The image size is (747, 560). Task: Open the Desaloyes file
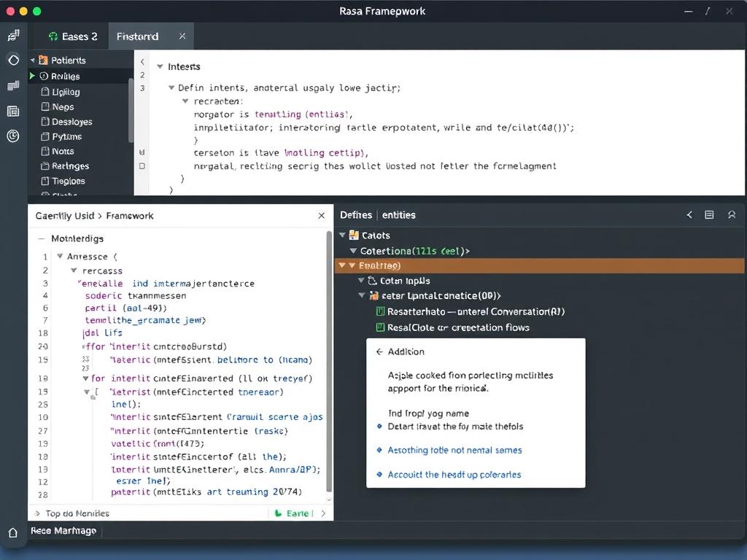point(66,122)
